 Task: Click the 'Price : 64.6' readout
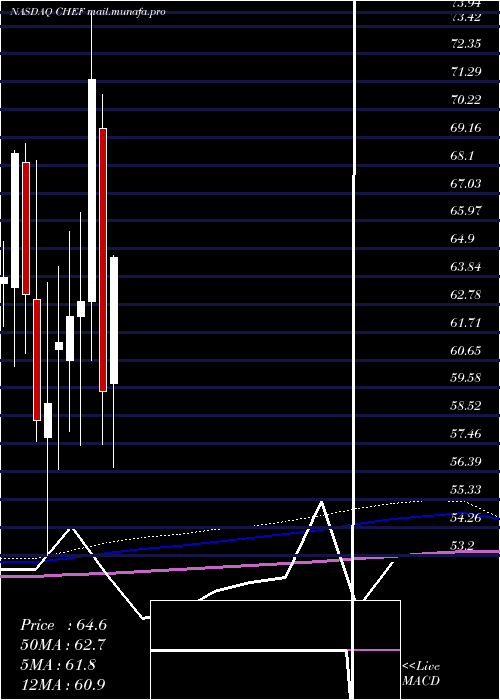point(63,625)
